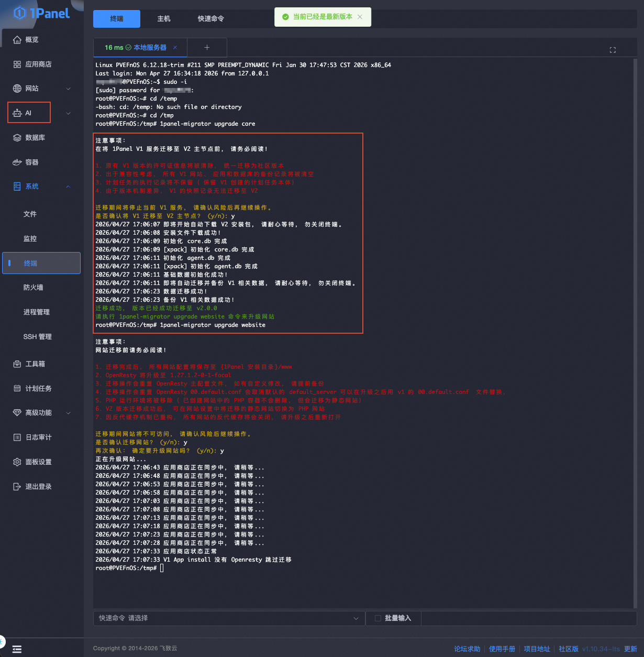Select the AI robot icon in sidebar
The width and height of the screenshot is (644, 657).
click(17, 113)
